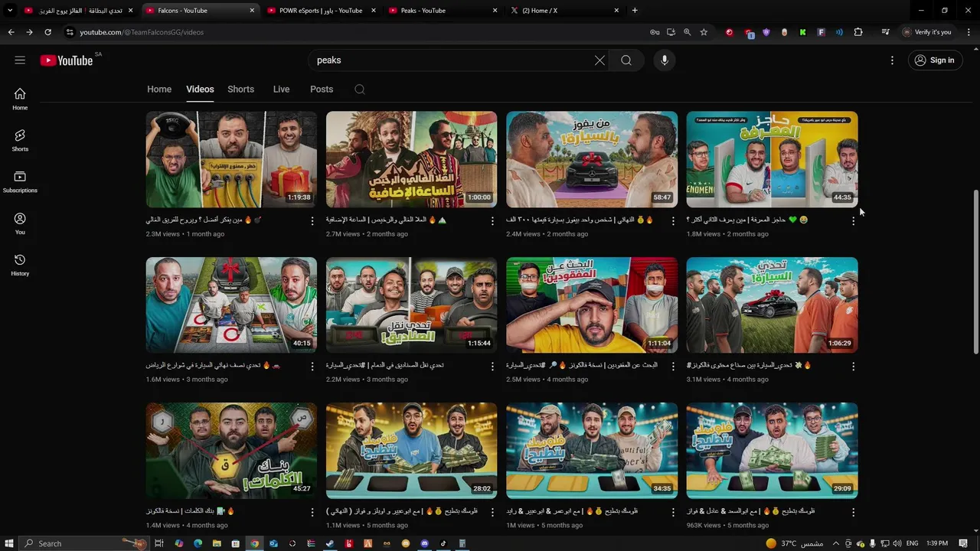980x551 pixels.
Task: Open Steam from the taskbar
Action: tap(330, 543)
